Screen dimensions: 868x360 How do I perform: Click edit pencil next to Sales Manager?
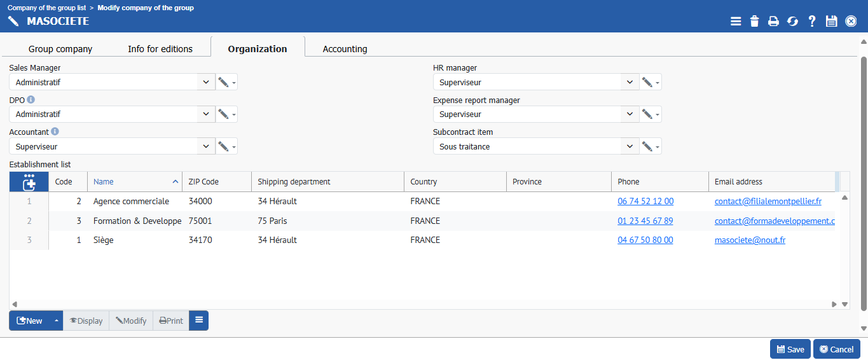click(x=223, y=82)
